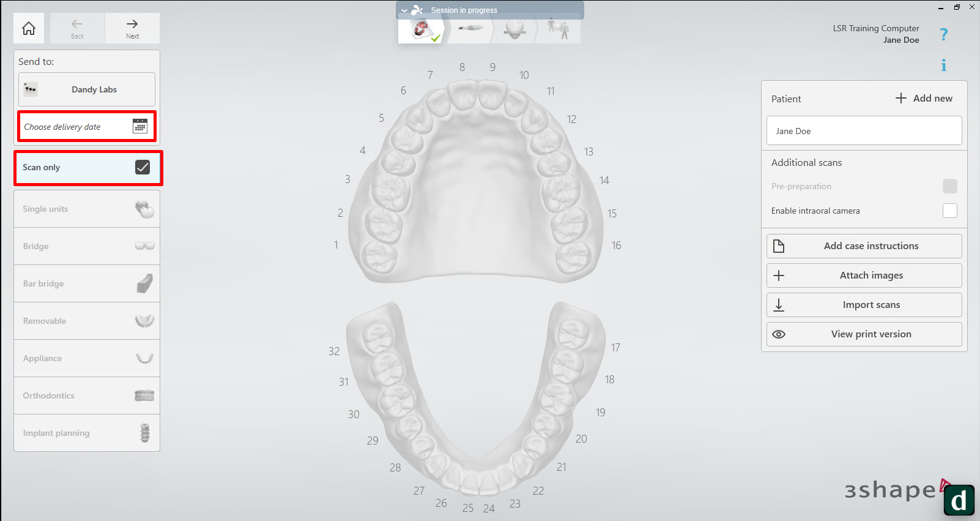Click the patient figures workflow step icon
The height and width of the screenshot is (521, 980).
point(558,28)
